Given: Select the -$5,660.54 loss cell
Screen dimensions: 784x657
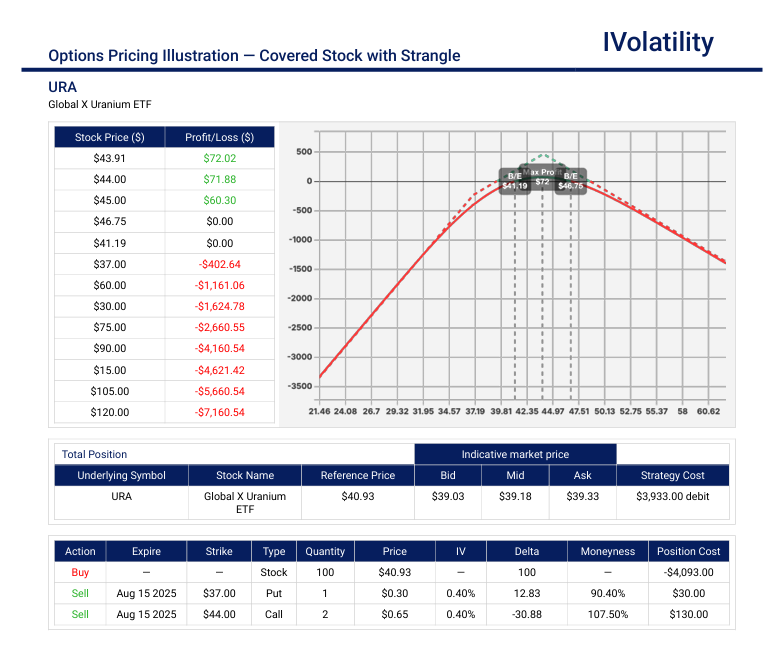Looking at the screenshot, I should [x=220, y=392].
